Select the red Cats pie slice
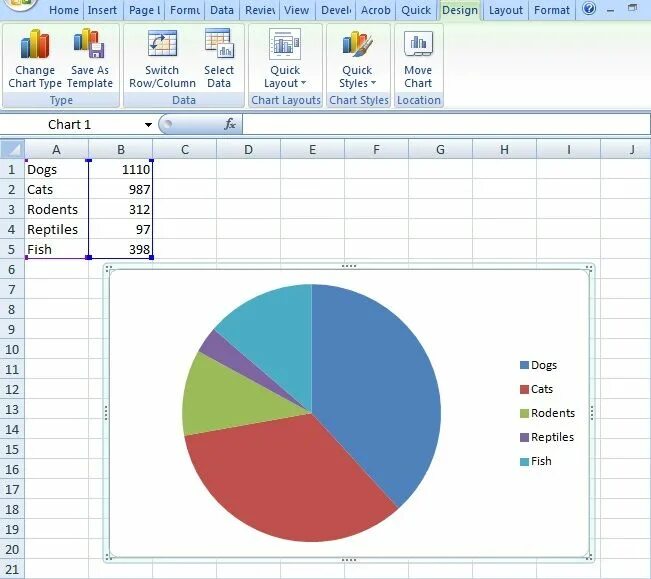 pos(286,477)
